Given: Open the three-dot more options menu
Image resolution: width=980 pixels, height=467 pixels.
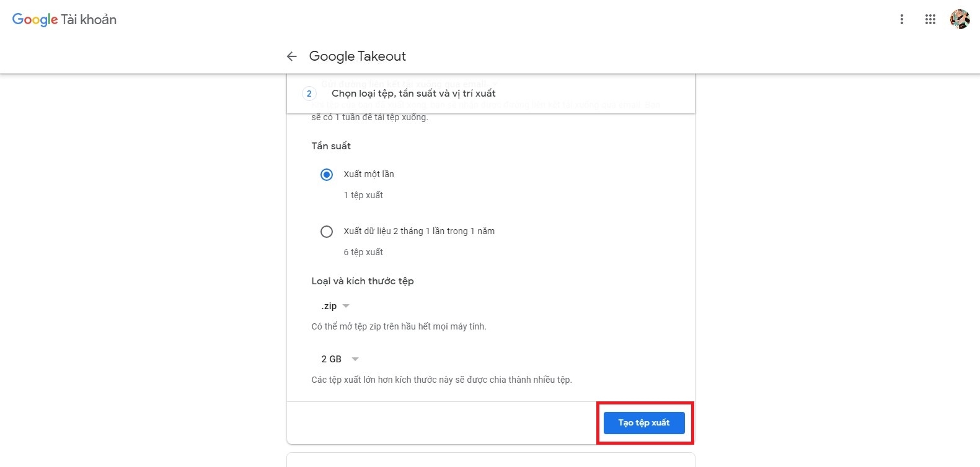Looking at the screenshot, I should (901, 19).
